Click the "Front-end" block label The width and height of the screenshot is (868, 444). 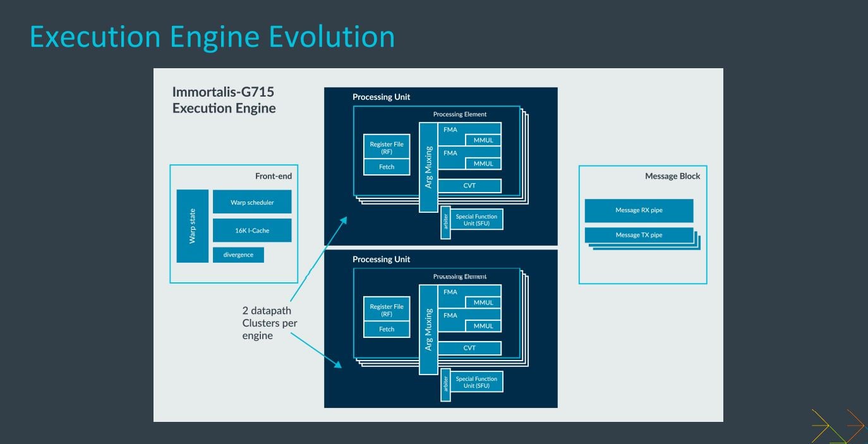[273, 176]
